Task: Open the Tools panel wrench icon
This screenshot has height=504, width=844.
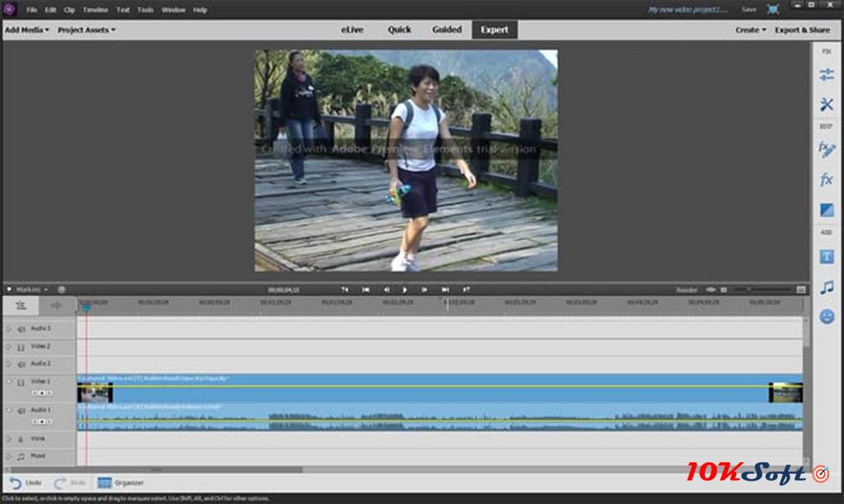Action: pos(827,104)
